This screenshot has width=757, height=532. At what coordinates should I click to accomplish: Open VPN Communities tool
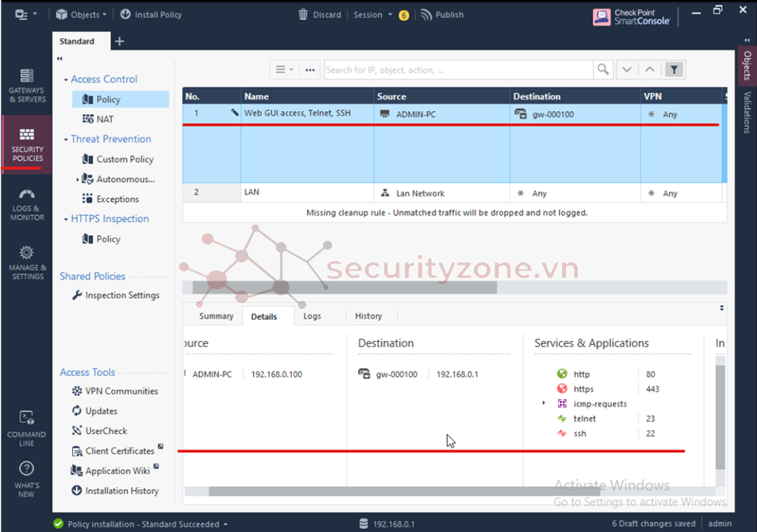coord(115,391)
